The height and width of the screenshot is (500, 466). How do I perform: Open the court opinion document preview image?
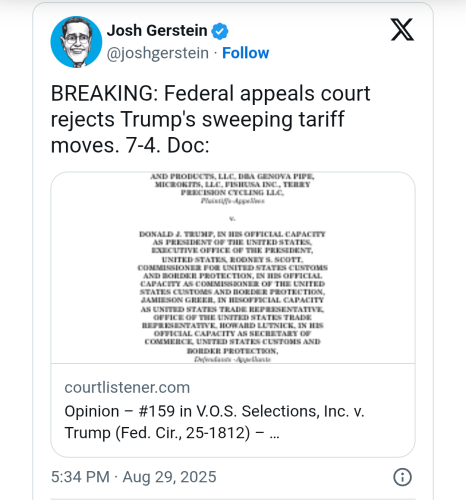[233, 268]
